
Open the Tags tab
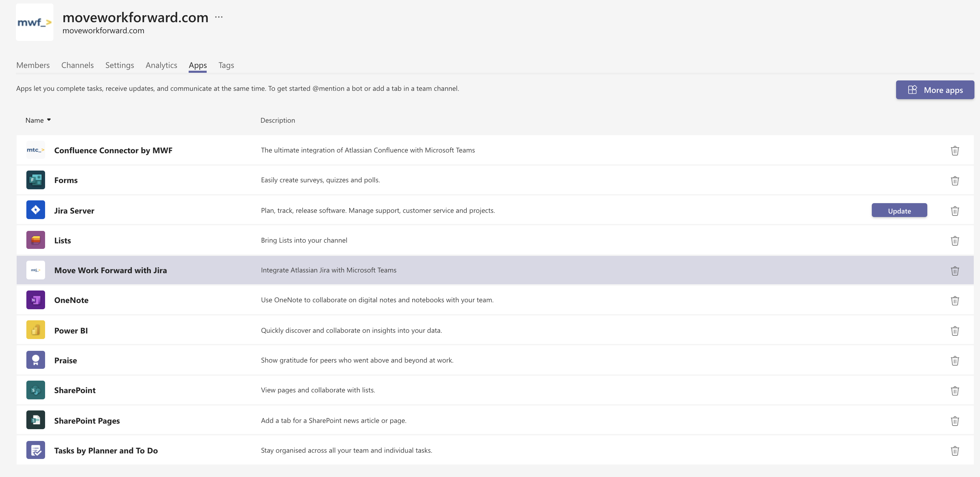point(226,65)
